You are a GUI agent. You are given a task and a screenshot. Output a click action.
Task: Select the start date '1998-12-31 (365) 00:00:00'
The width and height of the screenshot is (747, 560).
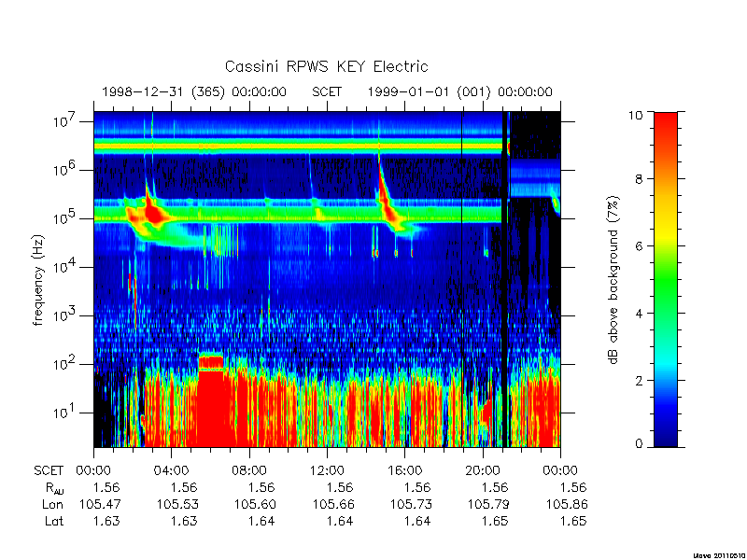pos(194,91)
